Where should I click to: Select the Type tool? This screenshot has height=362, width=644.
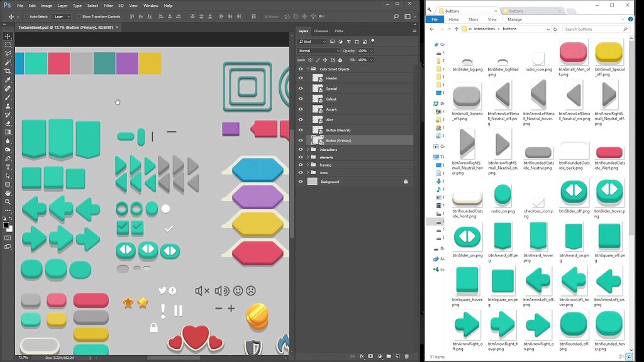(x=8, y=167)
